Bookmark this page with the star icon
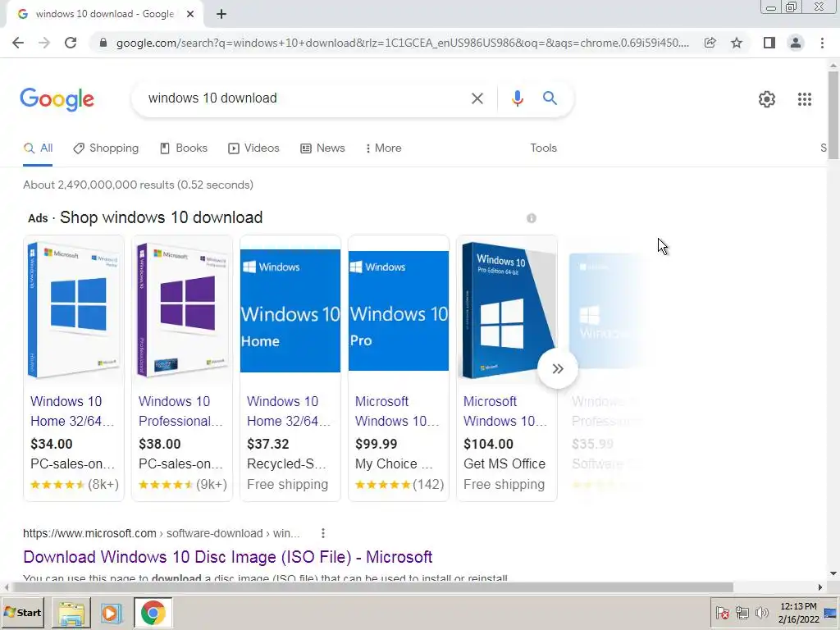The height and width of the screenshot is (630, 840). click(737, 43)
